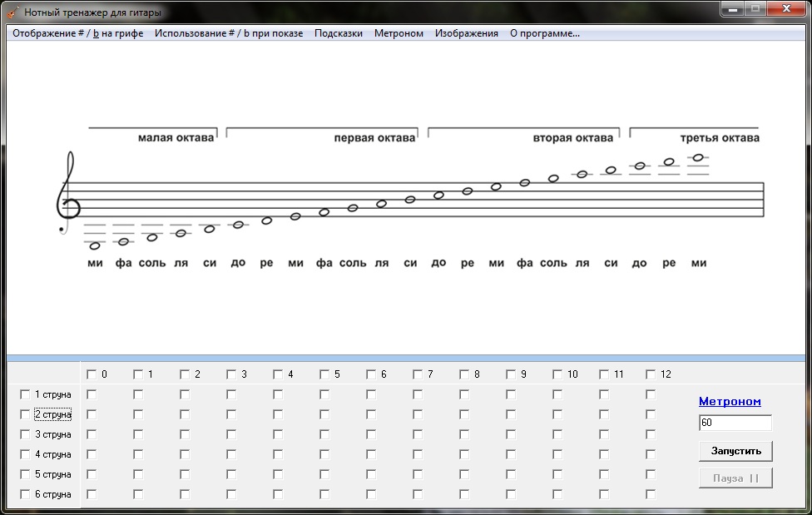Click the lowest ми note on staff
Screen dimensions: 812x515
pos(95,245)
